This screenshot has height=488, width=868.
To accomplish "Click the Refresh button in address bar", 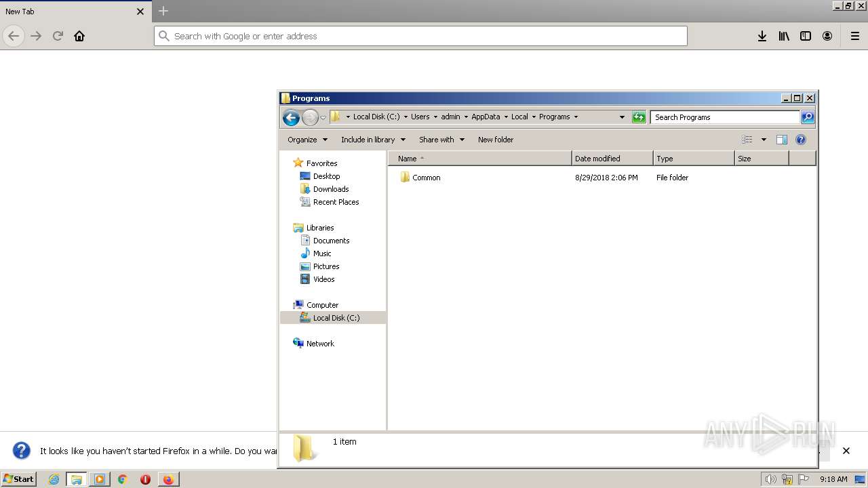I will (639, 117).
